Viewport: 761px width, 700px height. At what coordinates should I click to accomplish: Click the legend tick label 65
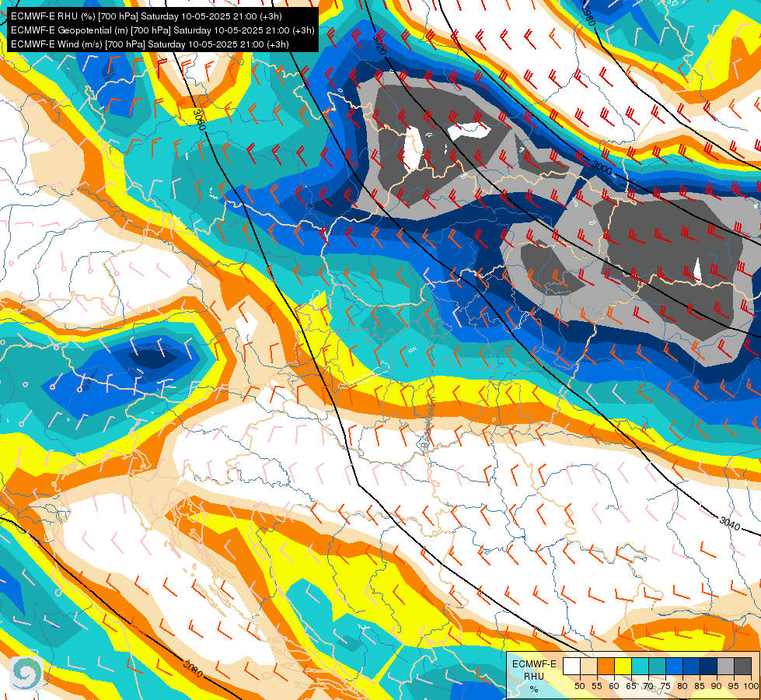[631, 687]
